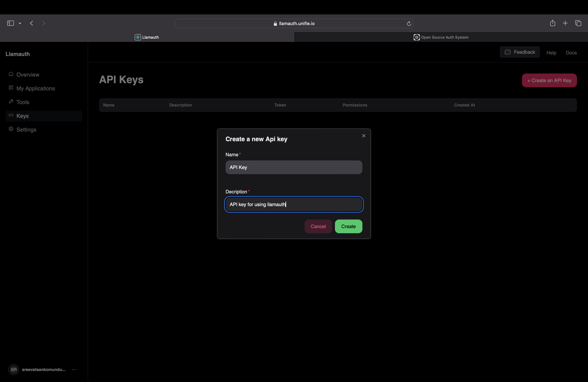
Task: Click the + Create an API Key button
Action: (x=549, y=80)
